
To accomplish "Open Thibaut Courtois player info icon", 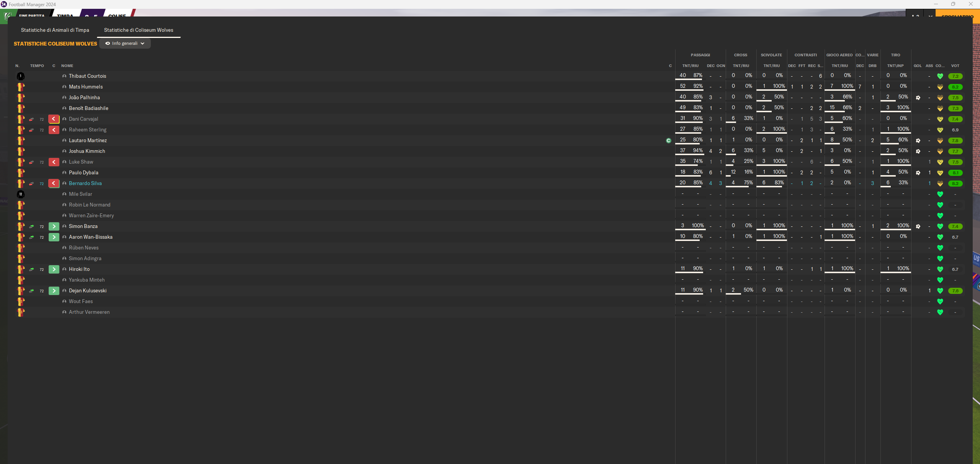I will click(64, 76).
